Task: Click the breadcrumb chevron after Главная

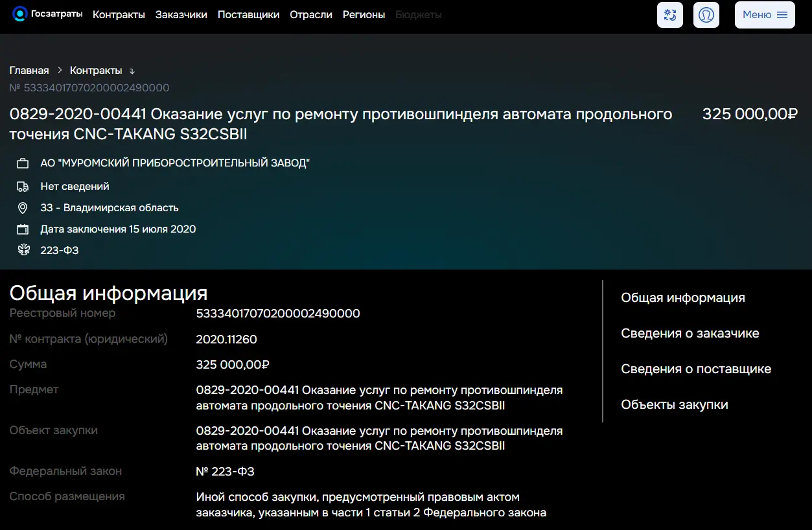Action: point(60,71)
